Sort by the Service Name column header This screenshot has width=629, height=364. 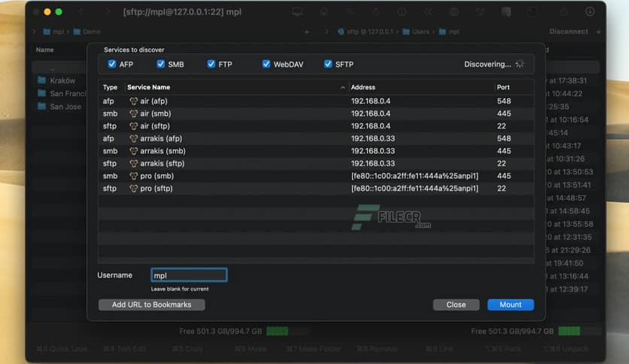233,87
